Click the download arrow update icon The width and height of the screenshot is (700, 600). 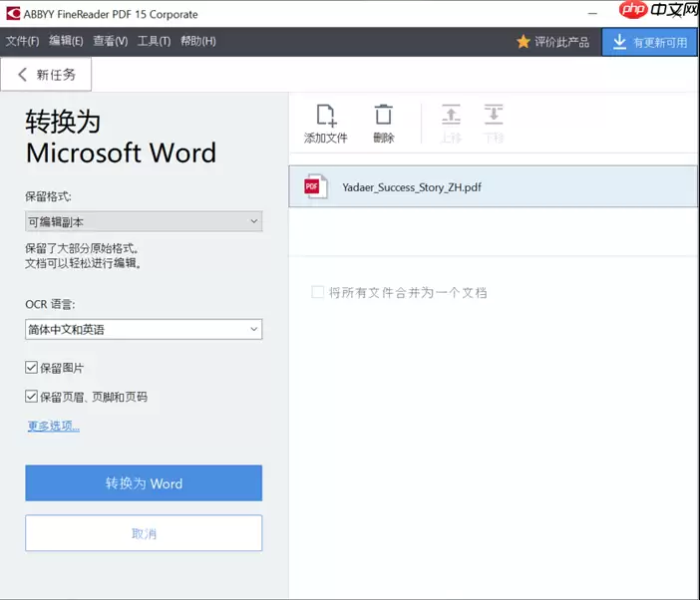click(x=619, y=42)
